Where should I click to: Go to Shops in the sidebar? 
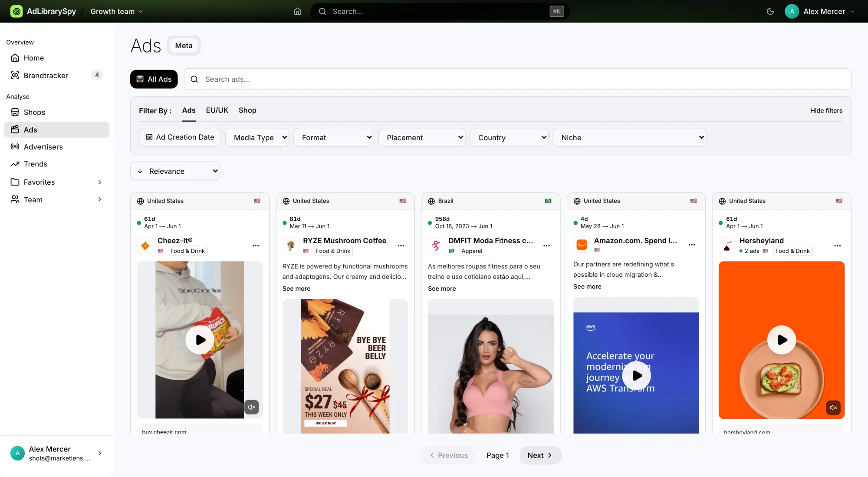pos(56,112)
